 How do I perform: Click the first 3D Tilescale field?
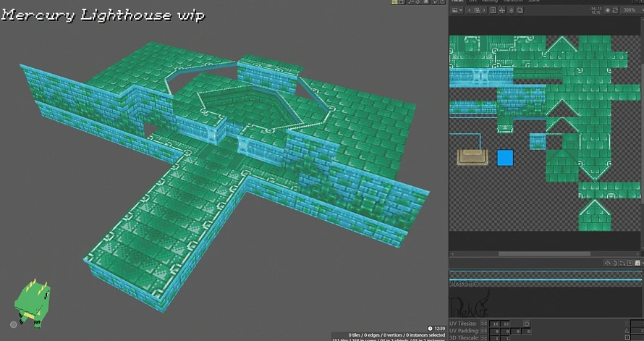click(x=494, y=338)
